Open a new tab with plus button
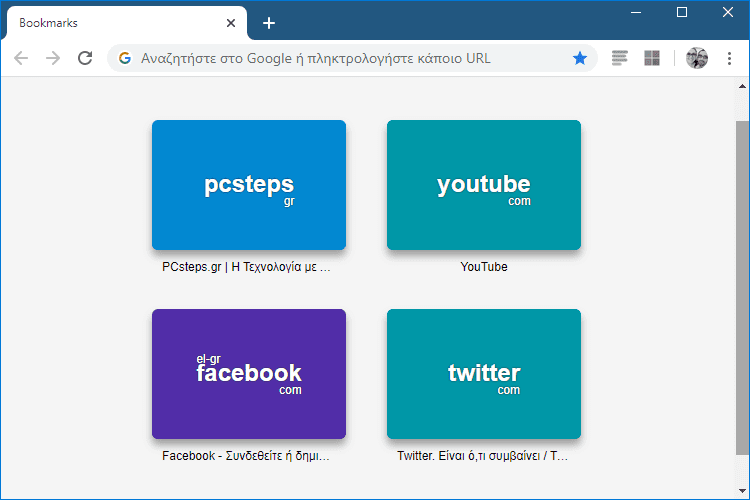The height and width of the screenshot is (500, 750). [269, 23]
